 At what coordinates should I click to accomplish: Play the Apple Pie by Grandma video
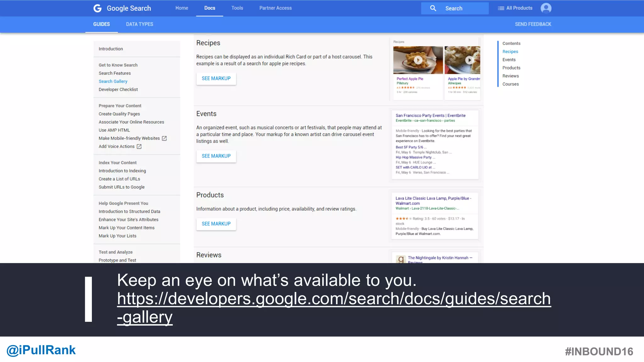click(469, 60)
